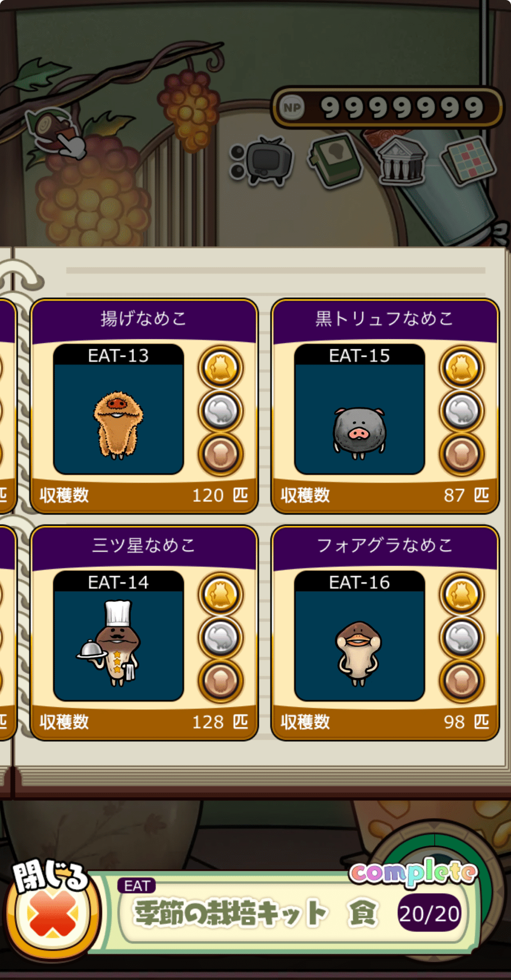Image resolution: width=511 pixels, height=980 pixels.
Task: Tap the NP 9999999 points counter
Action: point(388,108)
